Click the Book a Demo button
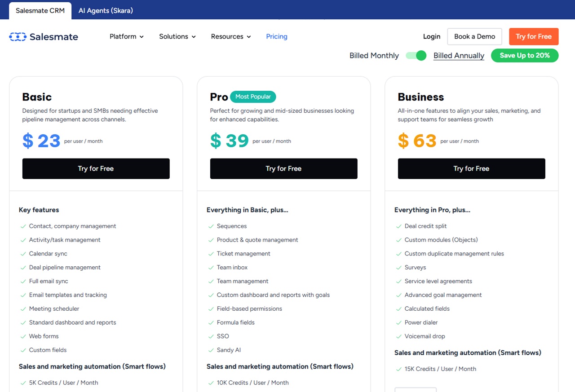This screenshot has width=575, height=392. click(474, 36)
